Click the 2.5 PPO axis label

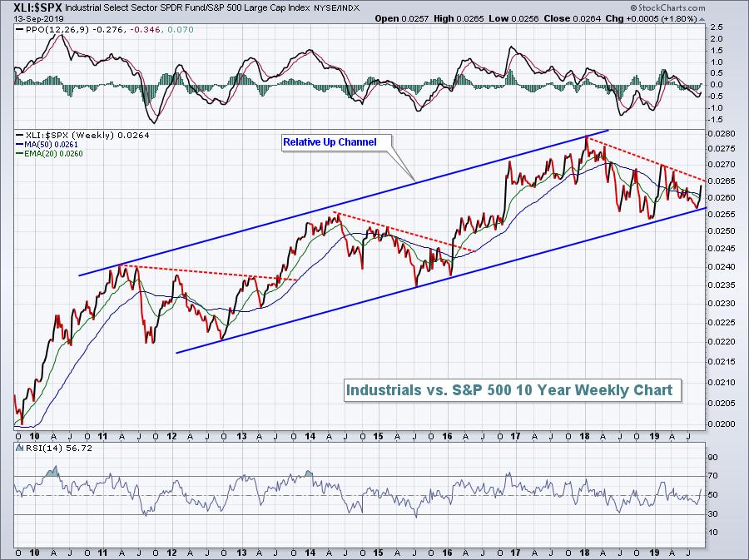[717, 27]
